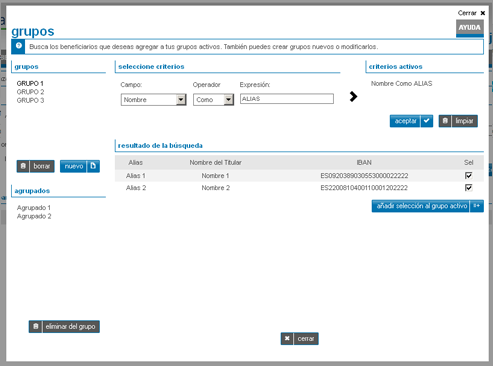
Task: Click eliminar del grupo button
Action: tap(64, 327)
